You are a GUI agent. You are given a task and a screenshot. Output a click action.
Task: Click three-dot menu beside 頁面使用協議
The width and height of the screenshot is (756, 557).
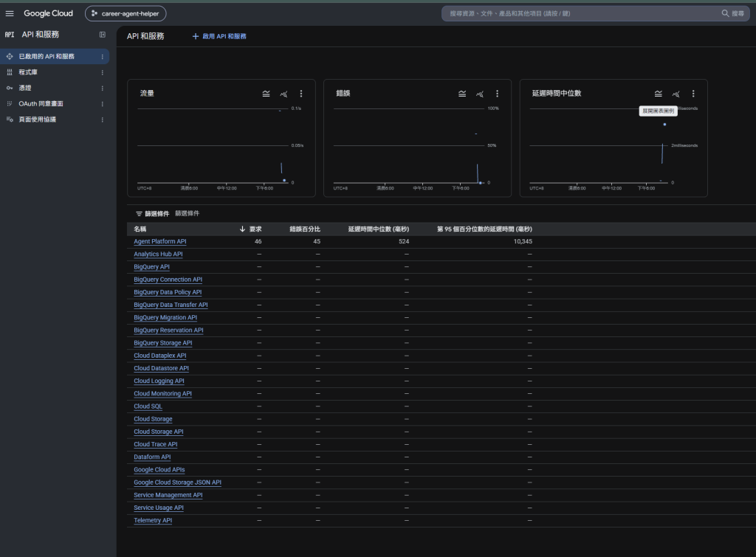pyautogui.click(x=102, y=120)
